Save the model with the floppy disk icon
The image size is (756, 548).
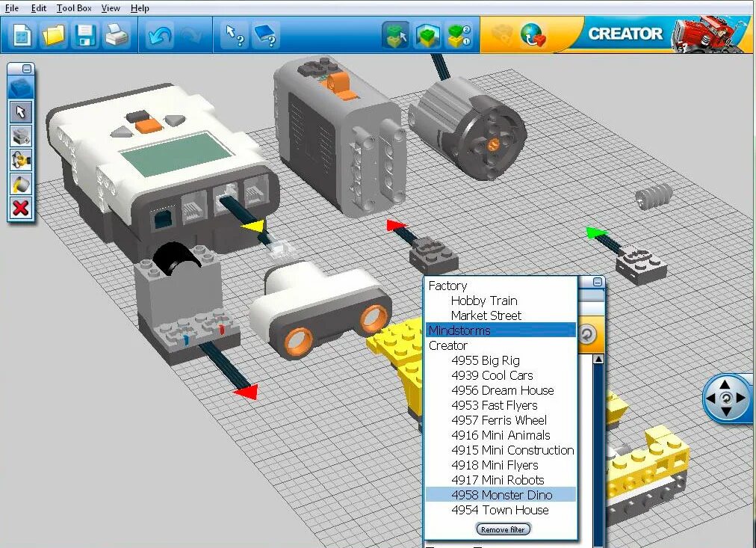(x=85, y=34)
